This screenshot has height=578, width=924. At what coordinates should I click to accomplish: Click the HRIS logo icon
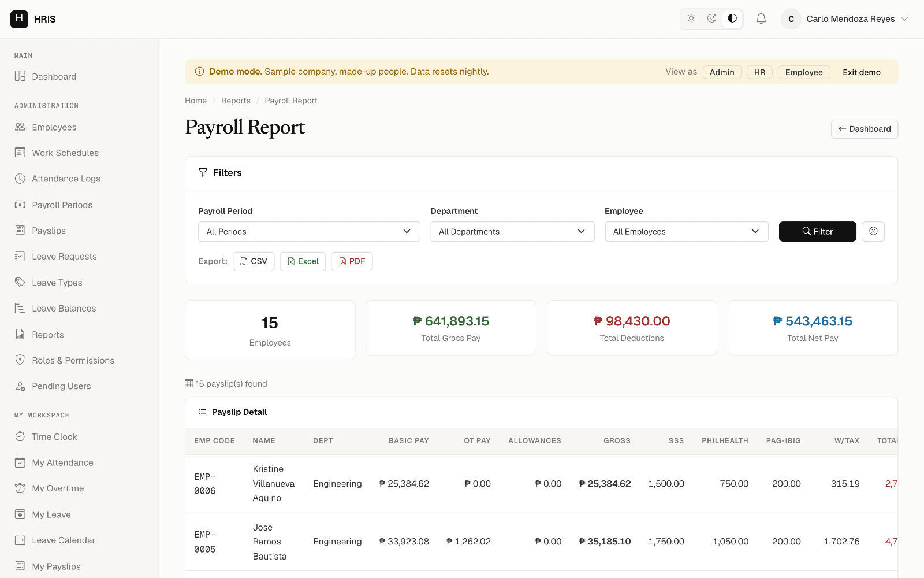pos(19,19)
